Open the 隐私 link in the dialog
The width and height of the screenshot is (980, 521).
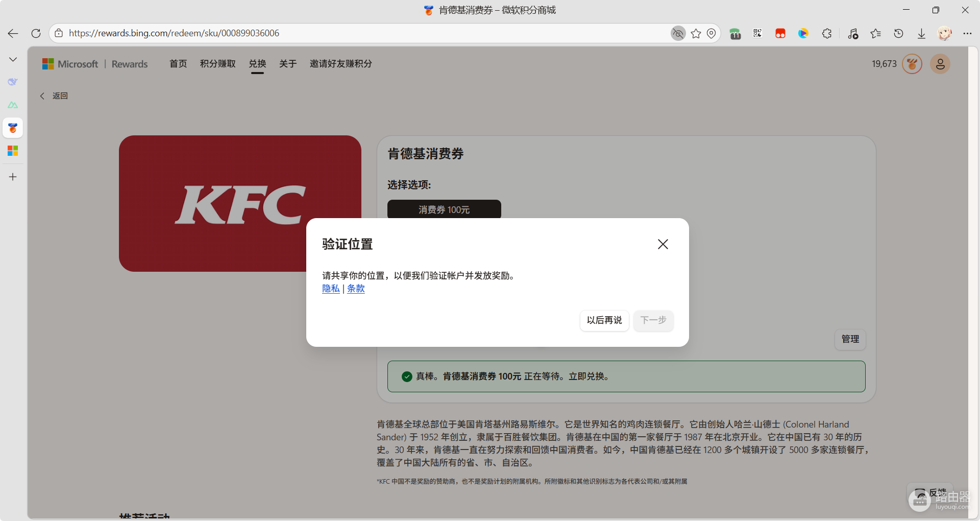point(331,289)
